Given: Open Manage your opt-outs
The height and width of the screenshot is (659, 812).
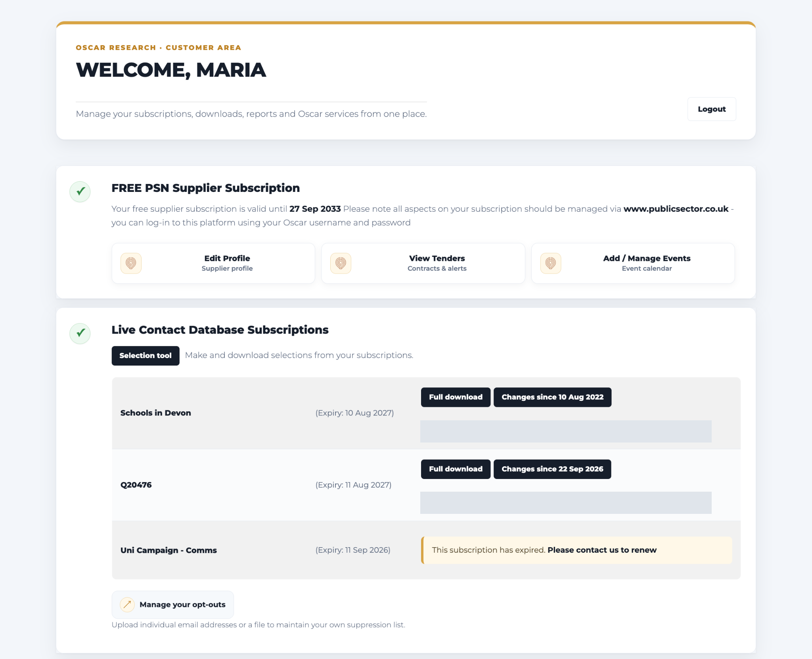Looking at the screenshot, I should [x=173, y=605].
